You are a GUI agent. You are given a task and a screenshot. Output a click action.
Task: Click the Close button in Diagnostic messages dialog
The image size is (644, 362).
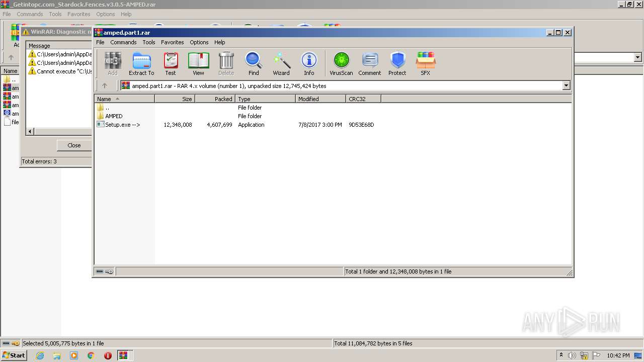(74, 145)
